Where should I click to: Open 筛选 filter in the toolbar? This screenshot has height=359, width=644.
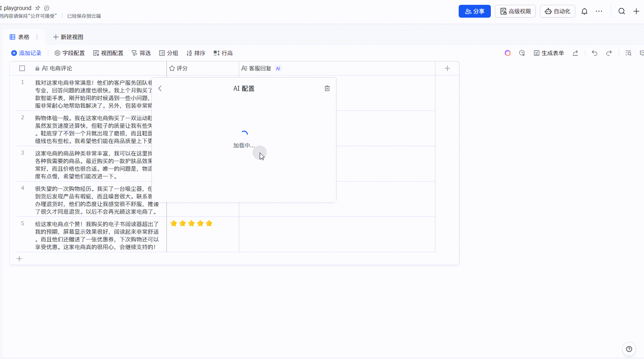pos(141,53)
